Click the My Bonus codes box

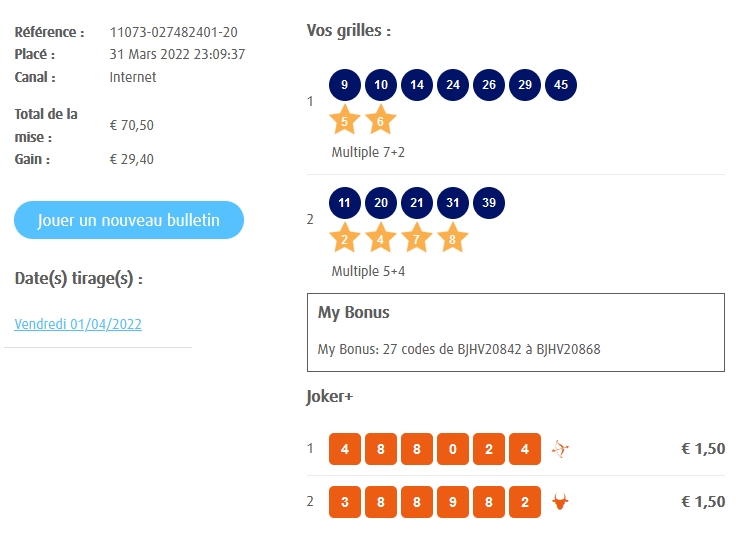[x=515, y=332]
